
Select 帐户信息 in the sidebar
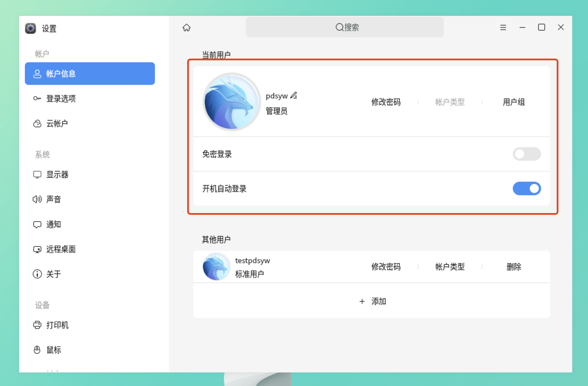tap(90, 74)
